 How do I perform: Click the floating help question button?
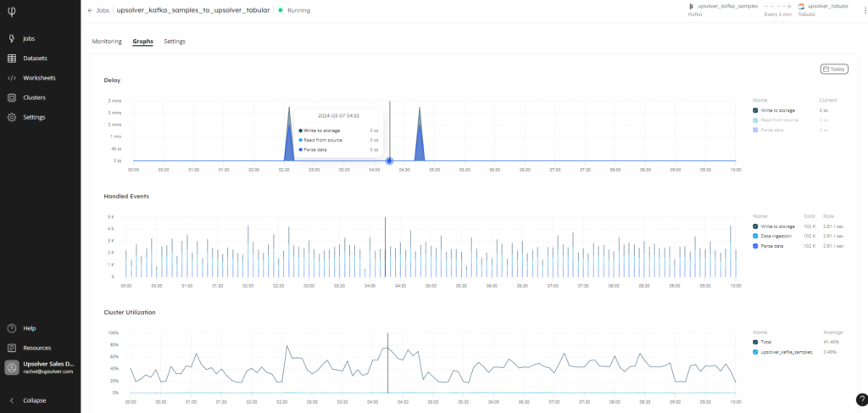pos(861,399)
